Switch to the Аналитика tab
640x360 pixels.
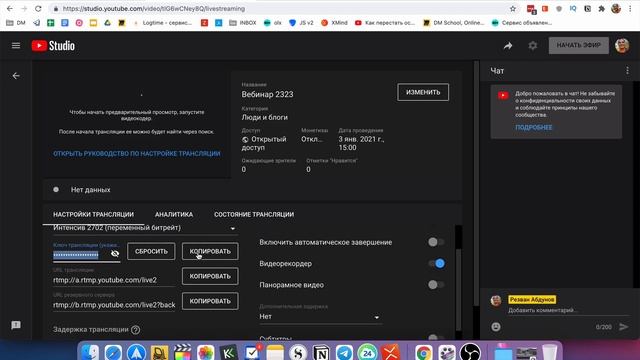(174, 214)
